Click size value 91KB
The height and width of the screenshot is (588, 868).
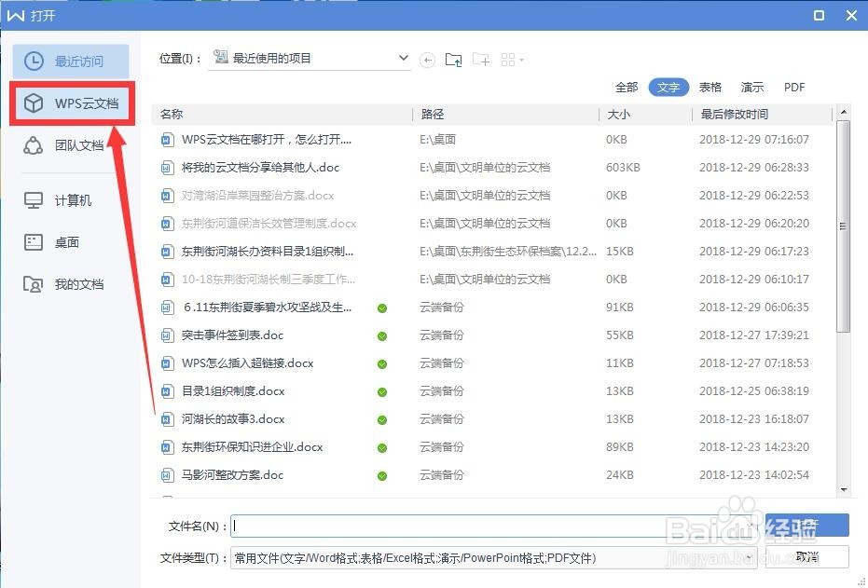[x=619, y=307]
